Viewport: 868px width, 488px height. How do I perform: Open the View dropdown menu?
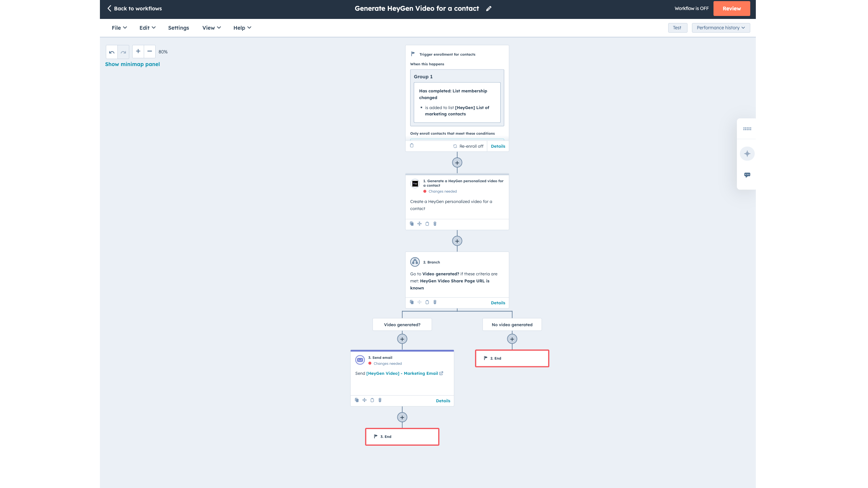[x=211, y=28]
